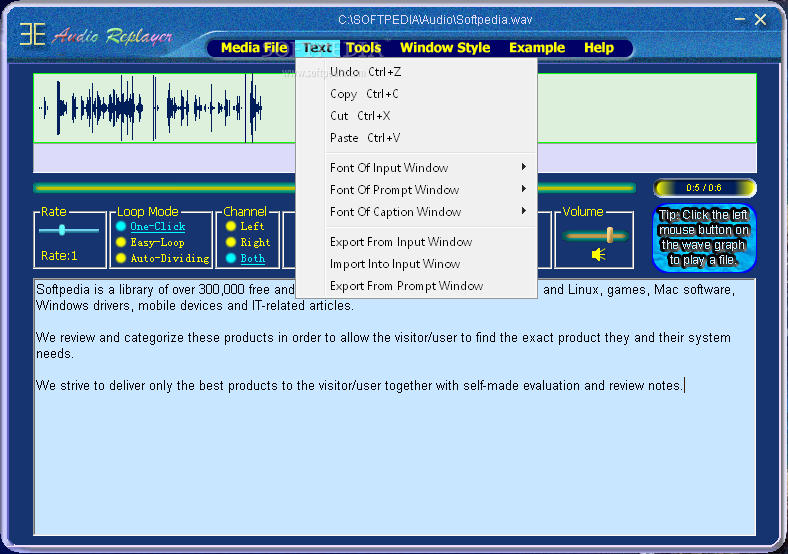Open the Media File menu
The height and width of the screenshot is (554, 788).
(x=254, y=48)
